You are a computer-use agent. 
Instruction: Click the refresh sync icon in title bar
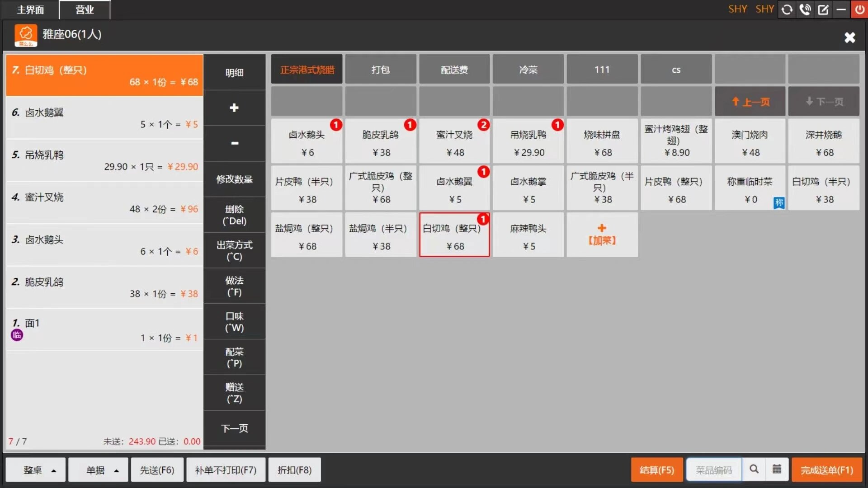pos(787,9)
